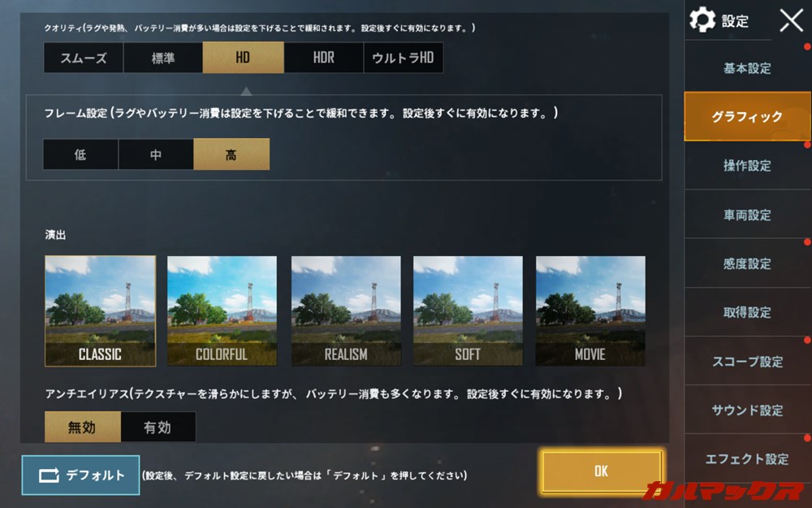Click the settings gear icon
812x508 pixels.
[x=702, y=20]
